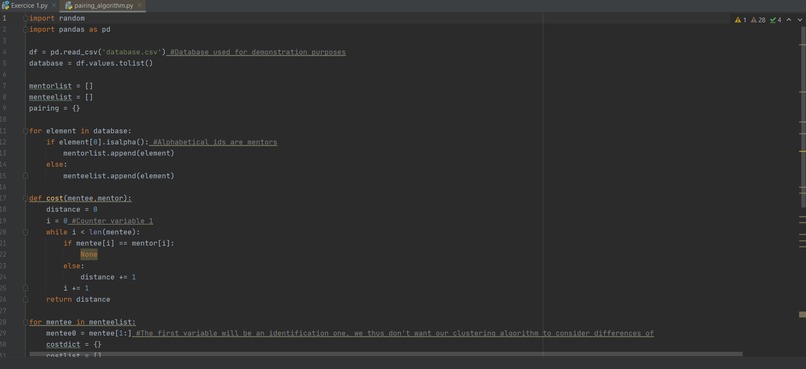Click 'while i < len(mentee):' line

93,232
